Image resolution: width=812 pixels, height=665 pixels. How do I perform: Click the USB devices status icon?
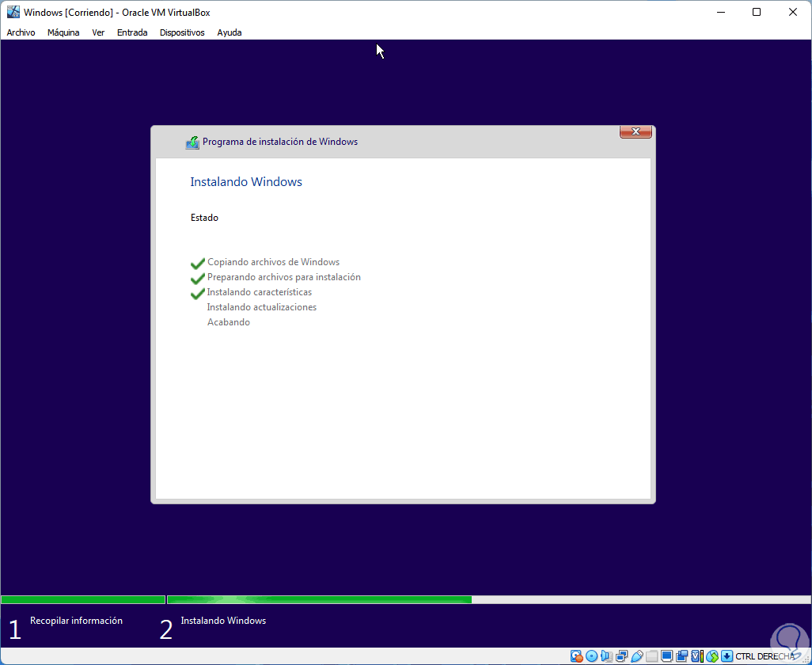[x=637, y=656]
